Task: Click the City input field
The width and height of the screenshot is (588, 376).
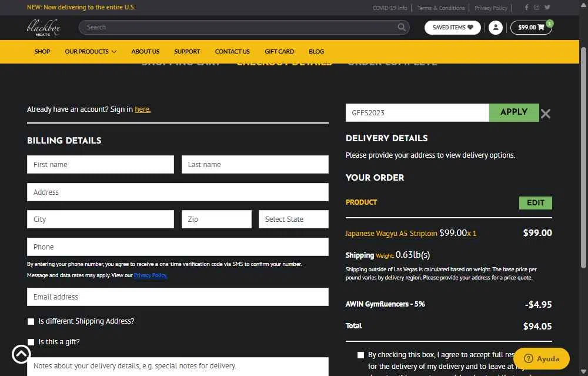Action: (x=101, y=219)
